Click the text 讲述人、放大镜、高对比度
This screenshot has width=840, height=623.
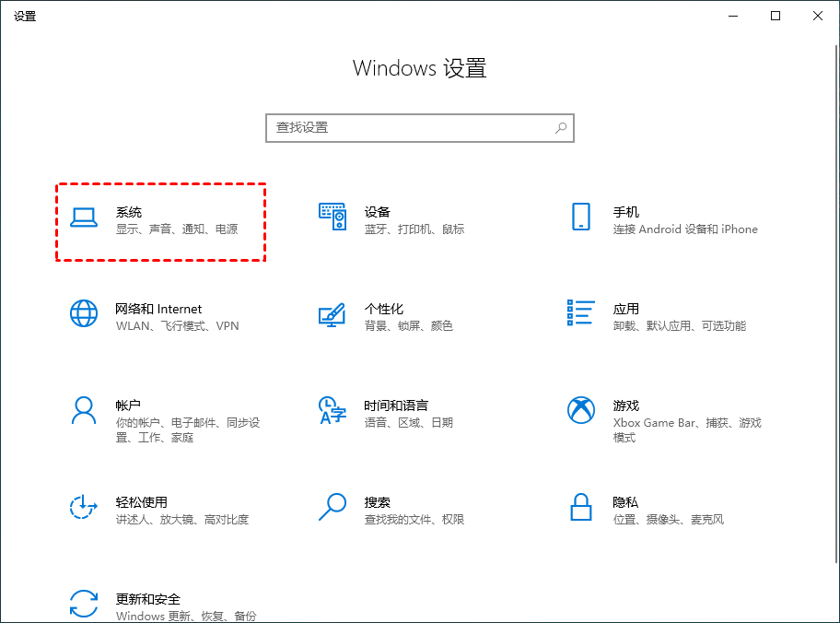182,520
